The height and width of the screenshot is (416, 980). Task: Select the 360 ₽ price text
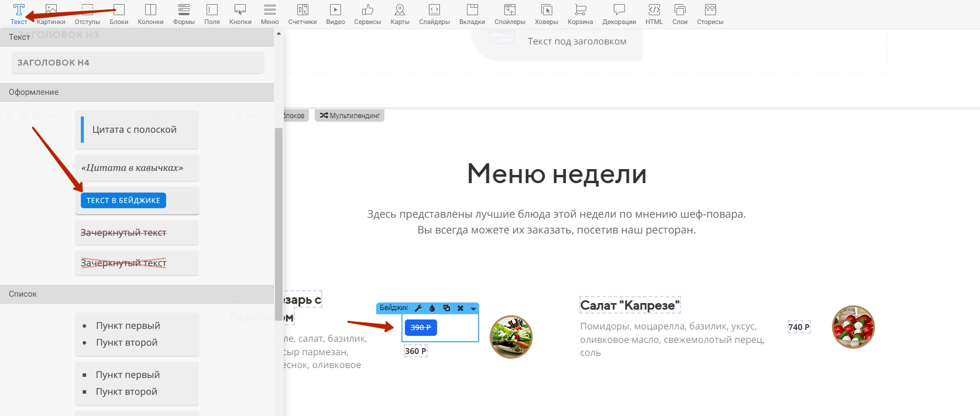tap(415, 351)
